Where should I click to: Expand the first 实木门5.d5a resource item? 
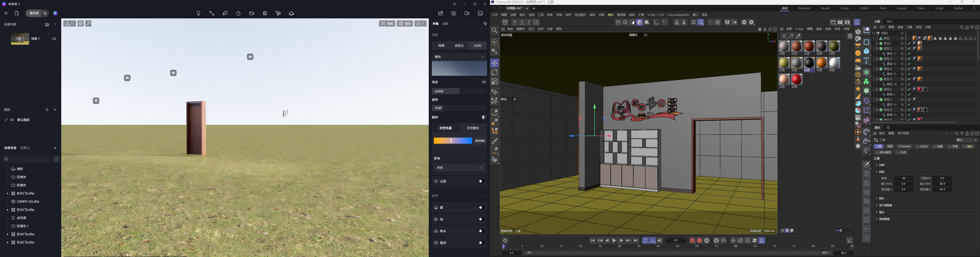tap(8, 193)
